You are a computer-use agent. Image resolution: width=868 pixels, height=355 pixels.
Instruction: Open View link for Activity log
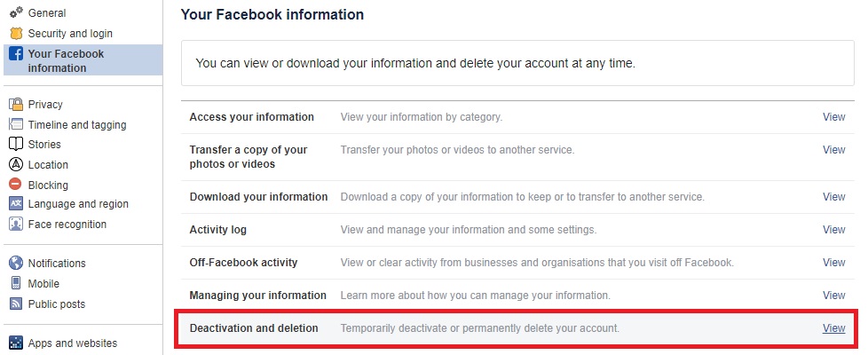(833, 230)
